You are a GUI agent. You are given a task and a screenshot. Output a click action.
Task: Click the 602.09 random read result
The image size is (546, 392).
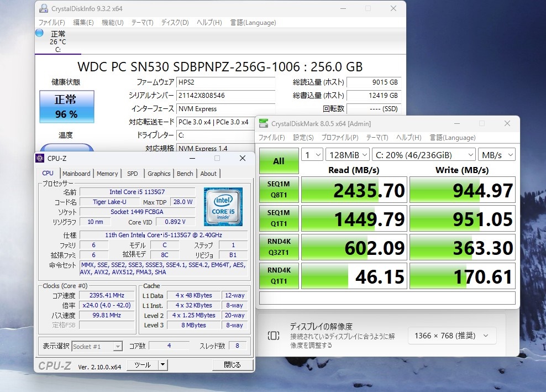click(354, 247)
